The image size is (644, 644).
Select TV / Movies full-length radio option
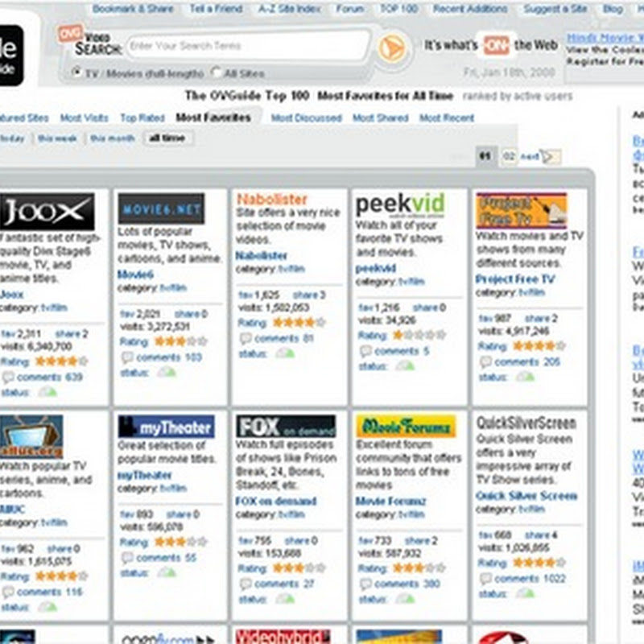pos(76,72)
